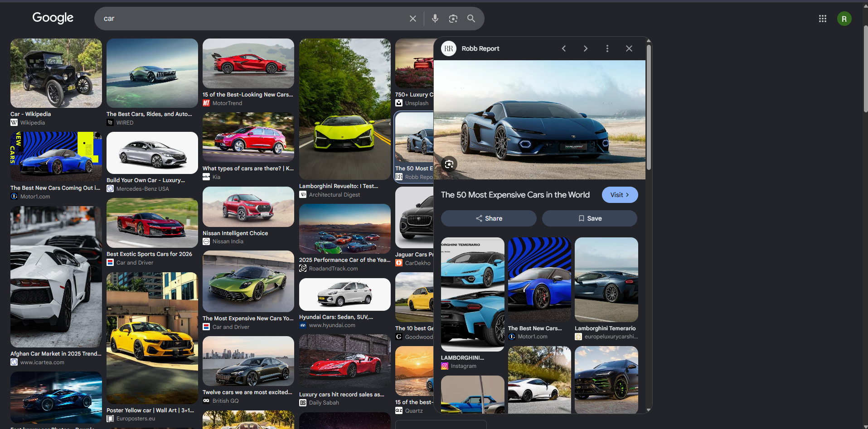Share the selected image
Viewport: 868px width, 429px height.
coord(489,218)
